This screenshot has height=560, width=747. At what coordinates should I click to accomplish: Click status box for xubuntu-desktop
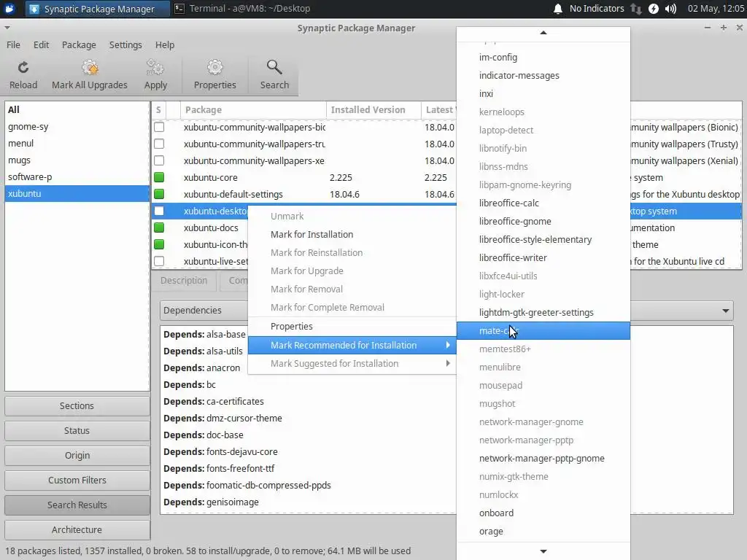point(159,211)
